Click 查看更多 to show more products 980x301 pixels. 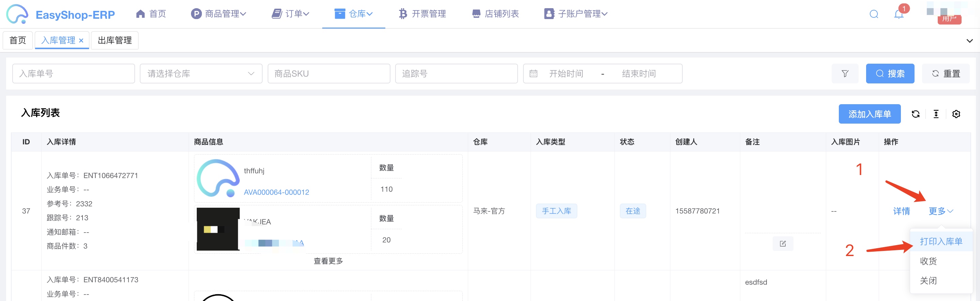click(x=328, y=261)
